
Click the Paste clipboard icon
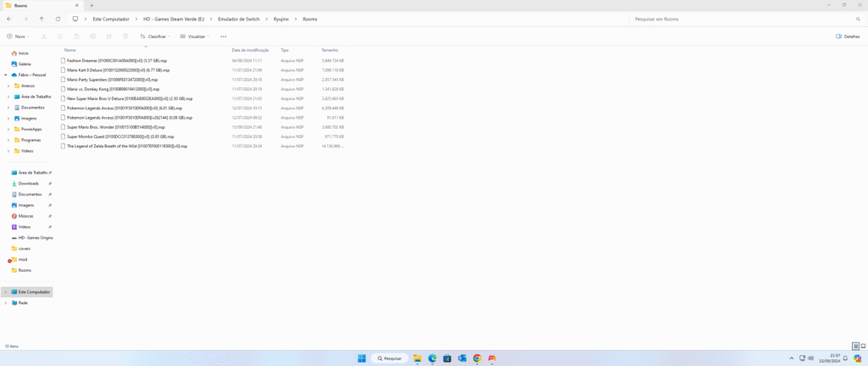(76, 36)
